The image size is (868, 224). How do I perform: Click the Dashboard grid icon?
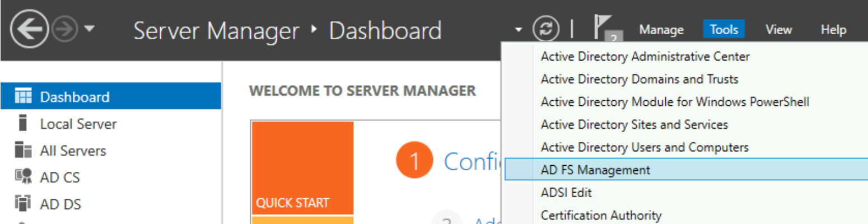(23, 96)
